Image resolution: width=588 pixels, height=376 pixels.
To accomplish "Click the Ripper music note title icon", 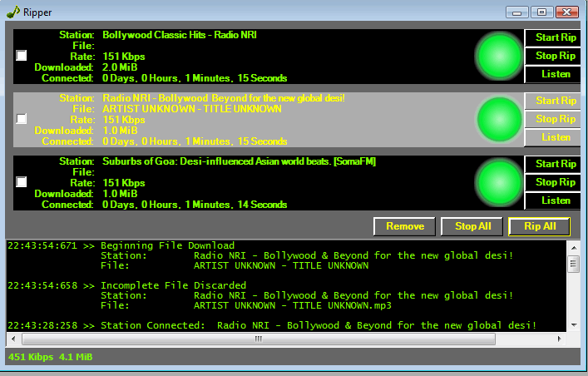I will (x=13, y=12).
